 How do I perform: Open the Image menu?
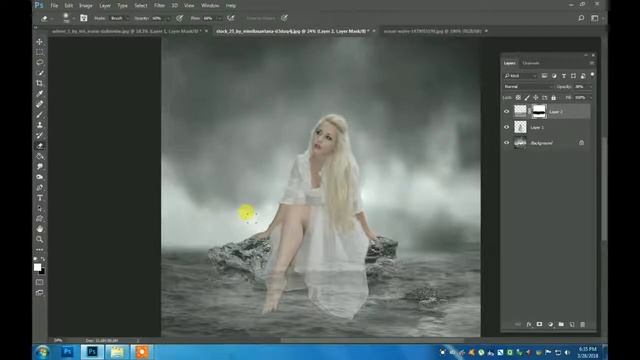coord(86,6)
